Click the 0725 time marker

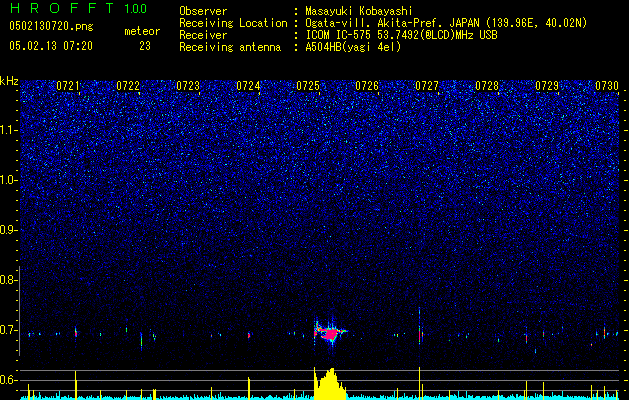tap(308, 86)
